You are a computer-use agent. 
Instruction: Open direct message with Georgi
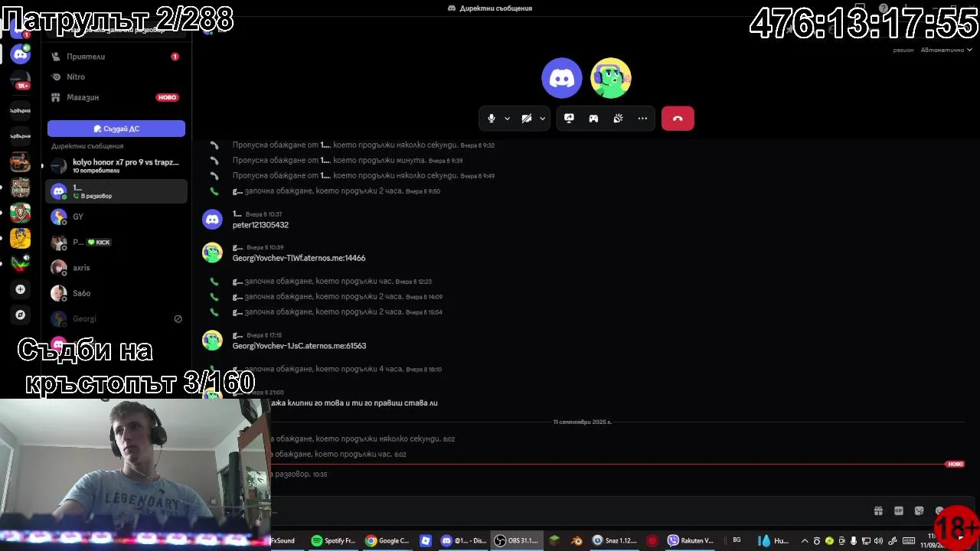(x=116, y=318)
